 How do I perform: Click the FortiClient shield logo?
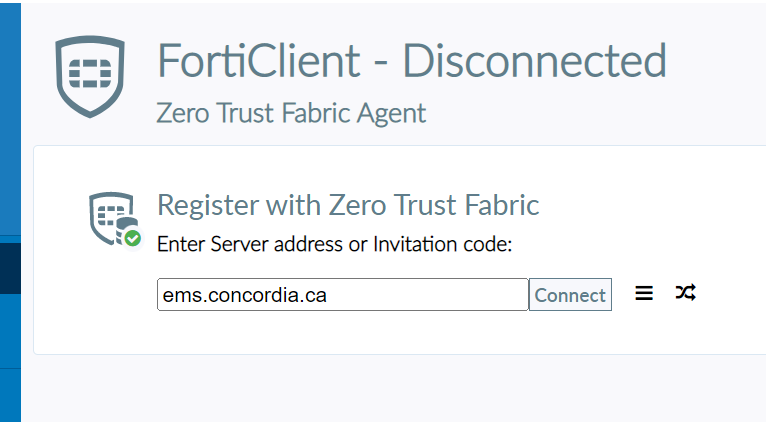click(x=90, y=77)
